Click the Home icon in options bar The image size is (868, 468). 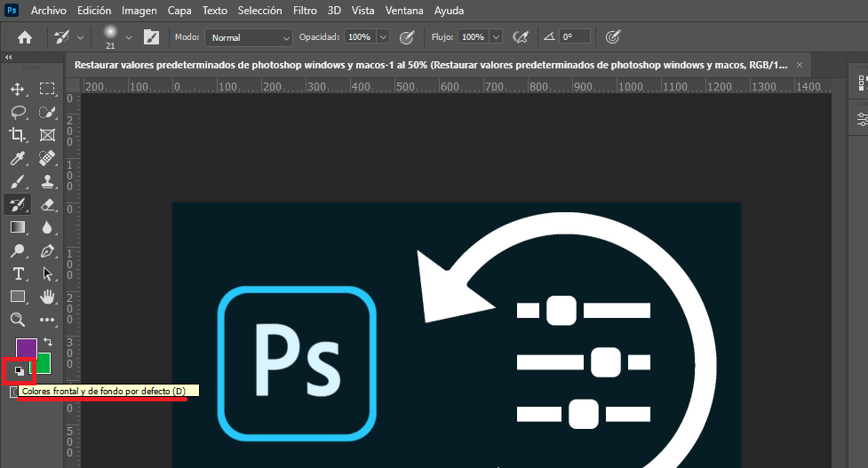point(24,37)
